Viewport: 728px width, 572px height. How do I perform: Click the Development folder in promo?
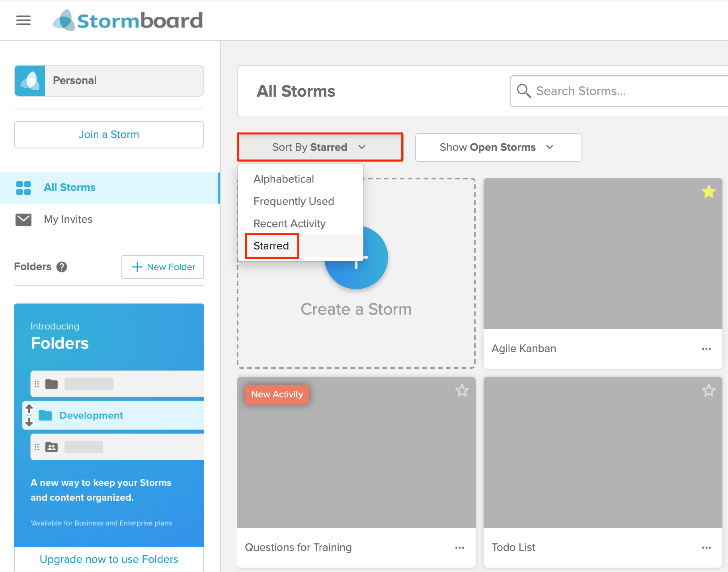pos(114,415)
